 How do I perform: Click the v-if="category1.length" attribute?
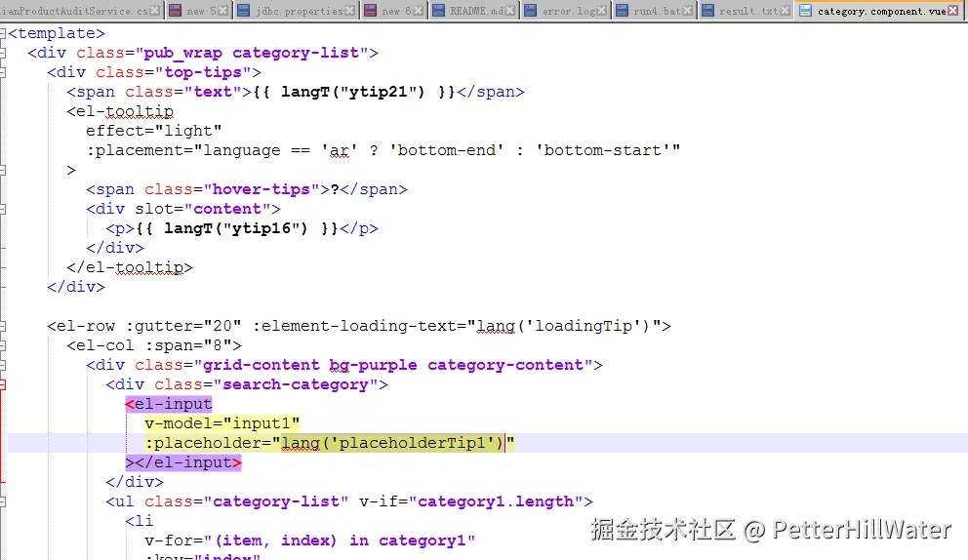pos(471,501)
